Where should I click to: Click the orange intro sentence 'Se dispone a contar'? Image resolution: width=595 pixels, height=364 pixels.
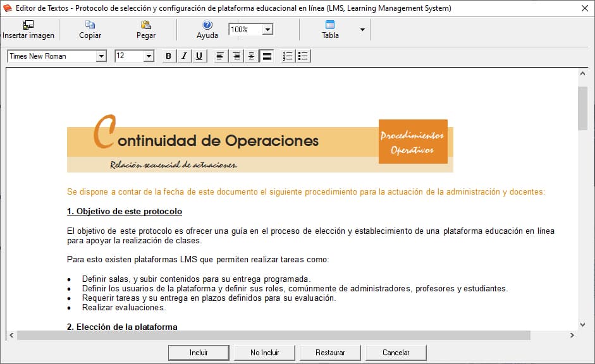tap(306, 192)
